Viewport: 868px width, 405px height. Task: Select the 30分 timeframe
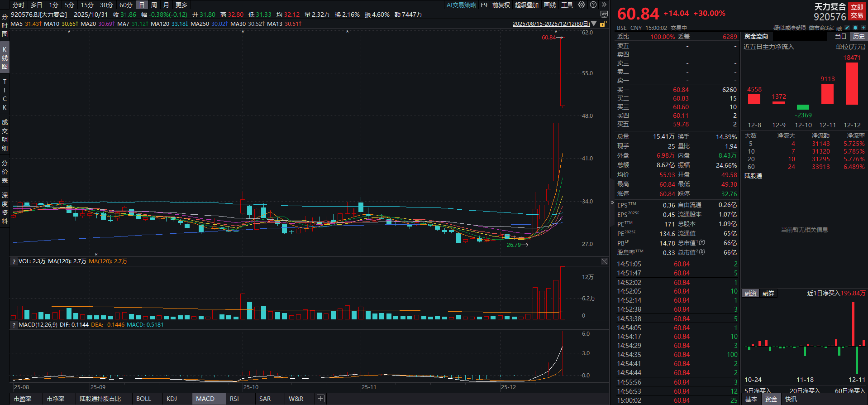[106, 5]
